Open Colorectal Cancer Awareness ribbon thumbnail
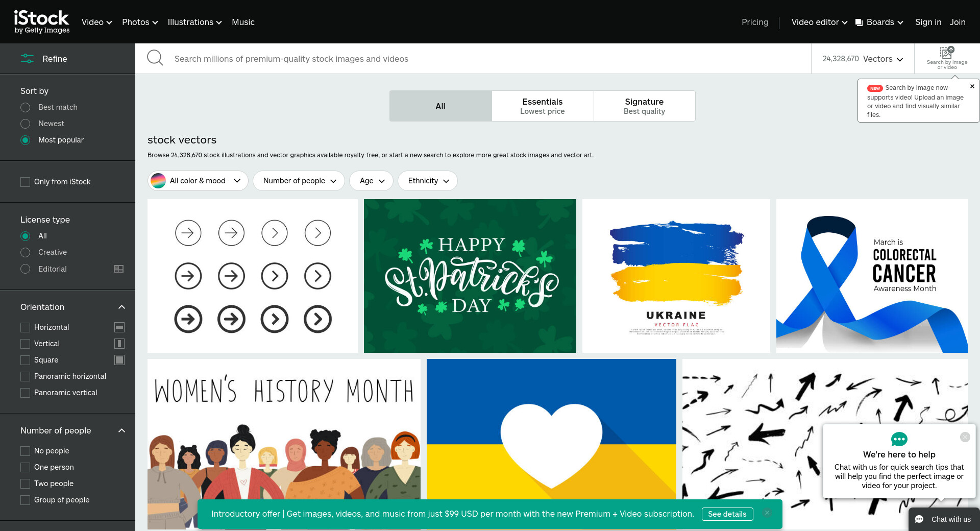The height and width of the screenshot is (531, 980). (x=872, y=276)
